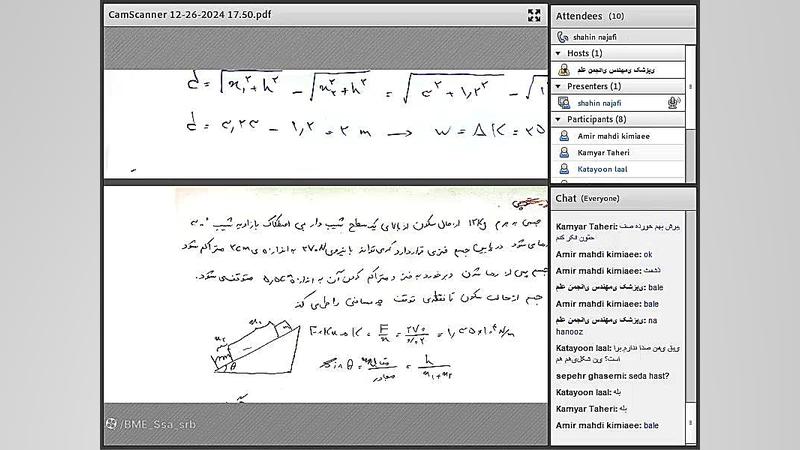Click the shahin najafi active speaker bar
The width and height of the screenshot is (800, 450).
pyautogui.click(x=623, y=37)
